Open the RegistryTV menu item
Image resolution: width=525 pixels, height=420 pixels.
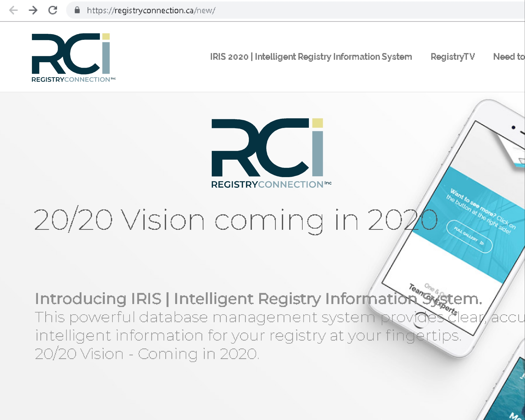pos(453,57)
